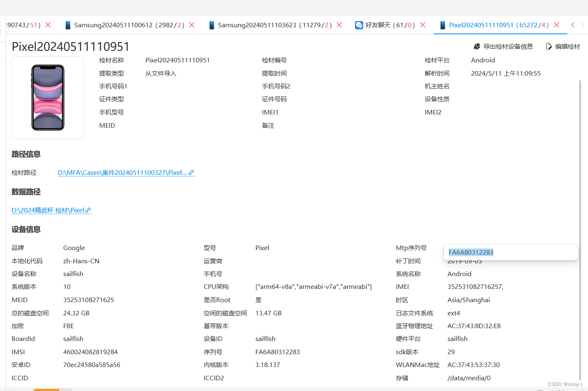Click the phone device thumbnail image
Image resolution: width=588 pixels, height=391 pixels.
click(x=48, y=98)
